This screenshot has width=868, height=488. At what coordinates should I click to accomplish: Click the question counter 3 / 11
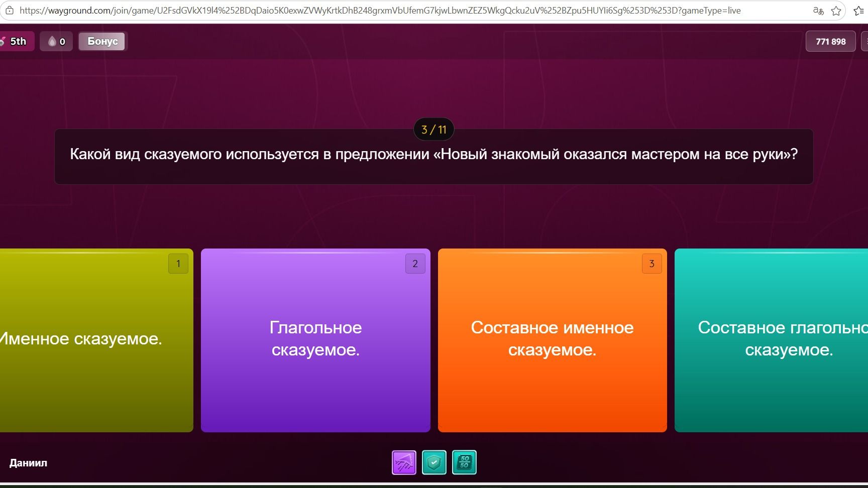tap(434, 130)
